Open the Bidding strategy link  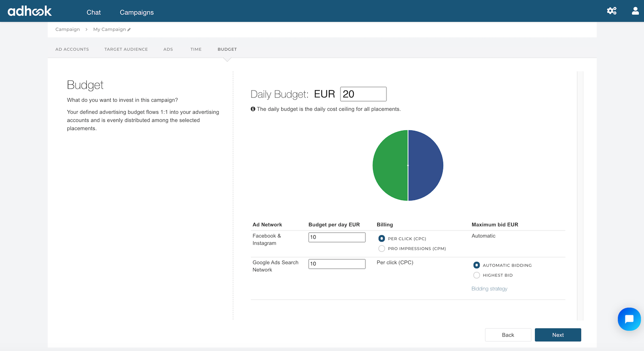489,289
